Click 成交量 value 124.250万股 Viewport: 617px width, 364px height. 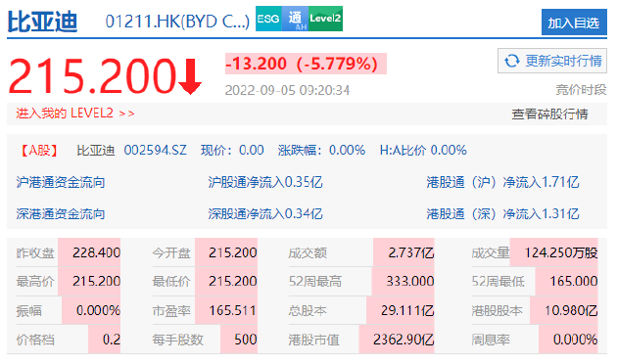(561, 252)
